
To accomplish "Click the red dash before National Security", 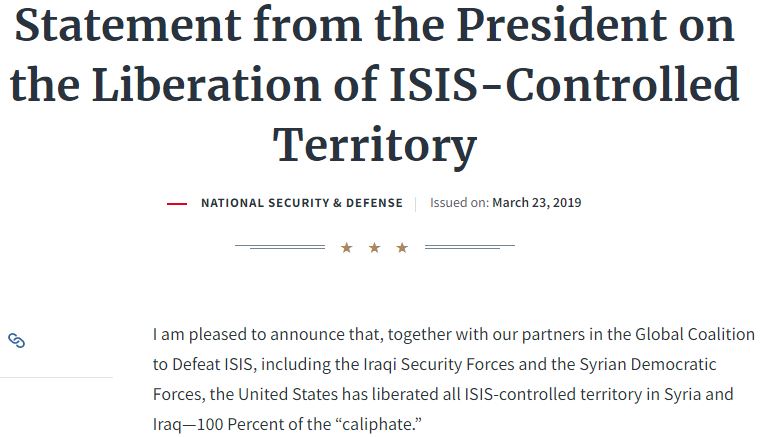I will click(177, 203).
